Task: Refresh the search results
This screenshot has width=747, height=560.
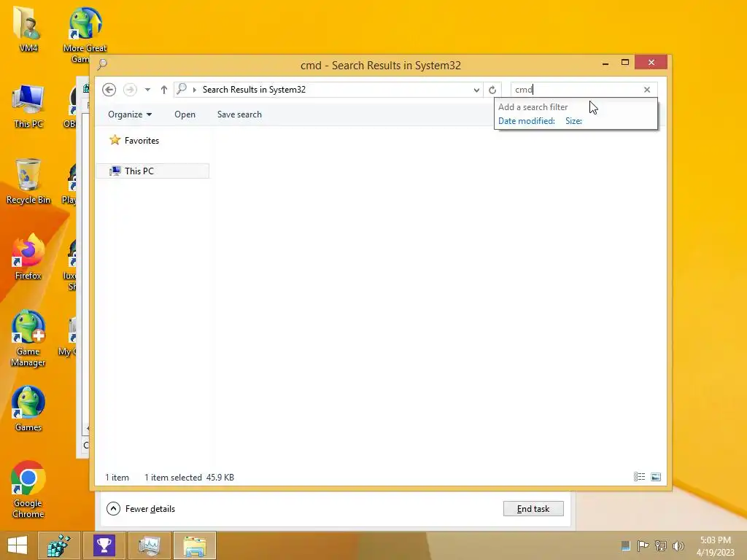Action: point(492,90)
